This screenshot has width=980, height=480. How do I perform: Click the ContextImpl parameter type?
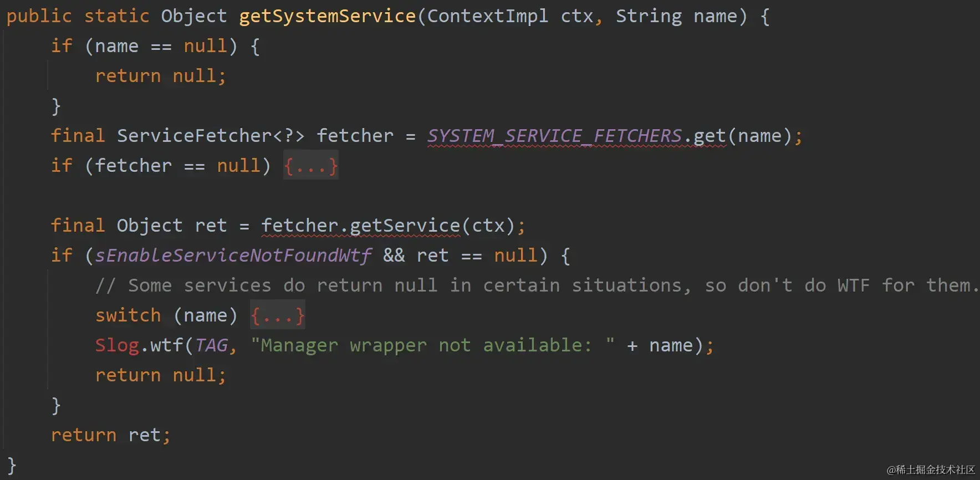click(x=488, y=16)
